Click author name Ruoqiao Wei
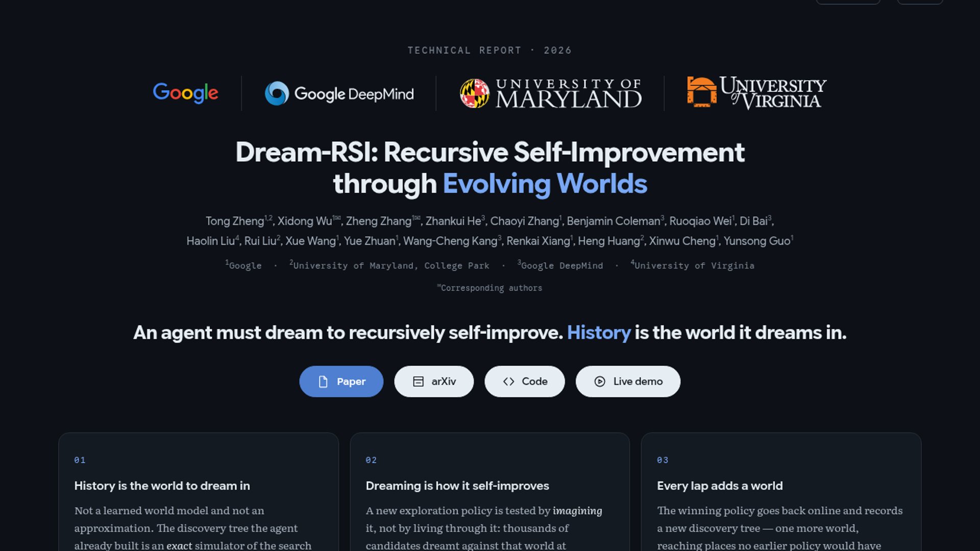 (x=700, y=221)
